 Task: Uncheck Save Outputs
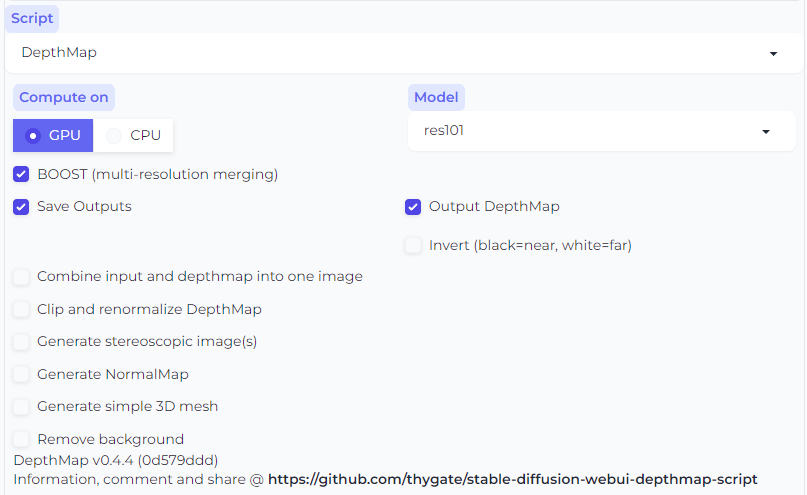click(x=21, y=207)
